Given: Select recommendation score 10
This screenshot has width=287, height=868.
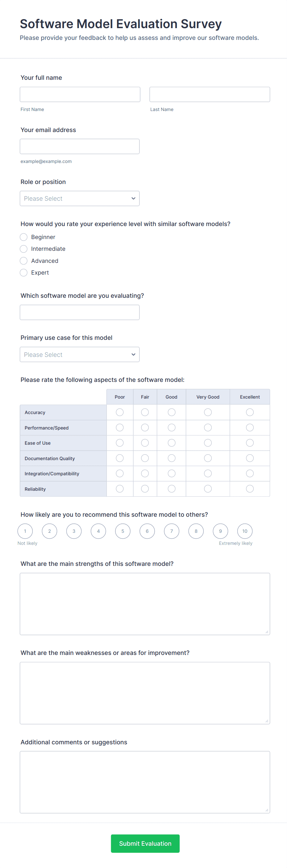Looking at the screenshot, I should pyautogui.click(x=245, y=531).
